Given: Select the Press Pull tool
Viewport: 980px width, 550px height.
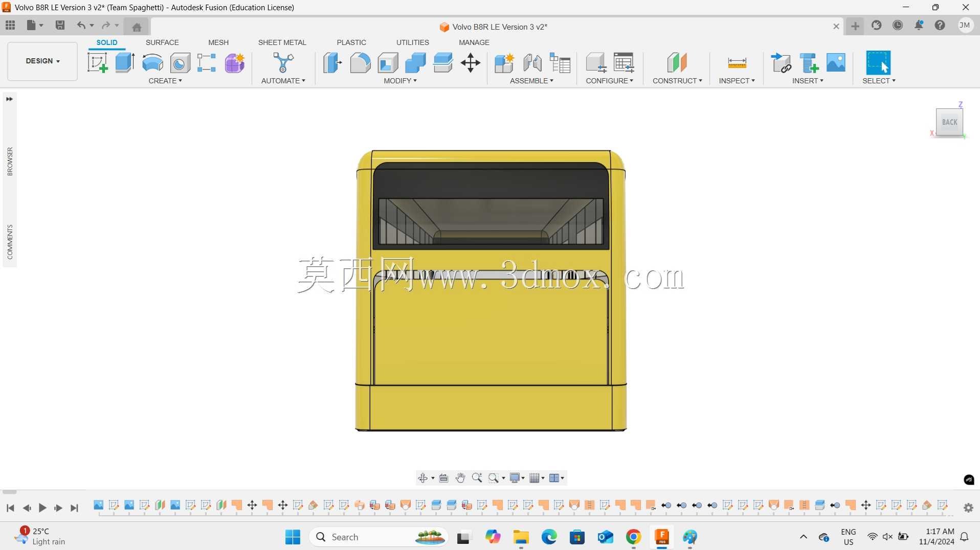Looking at the screenshot, I should (332, 63).
